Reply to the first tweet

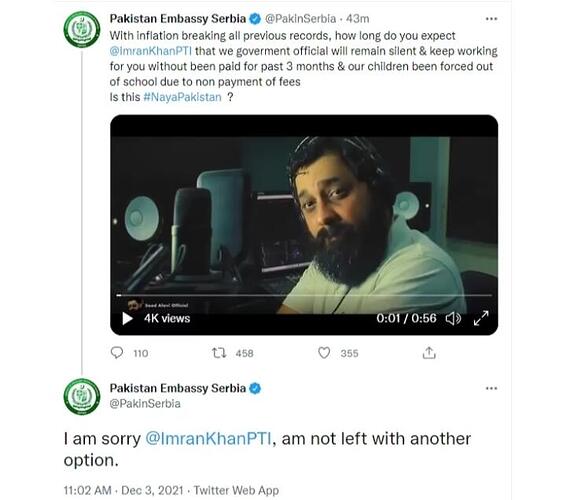tap(117, 353)
